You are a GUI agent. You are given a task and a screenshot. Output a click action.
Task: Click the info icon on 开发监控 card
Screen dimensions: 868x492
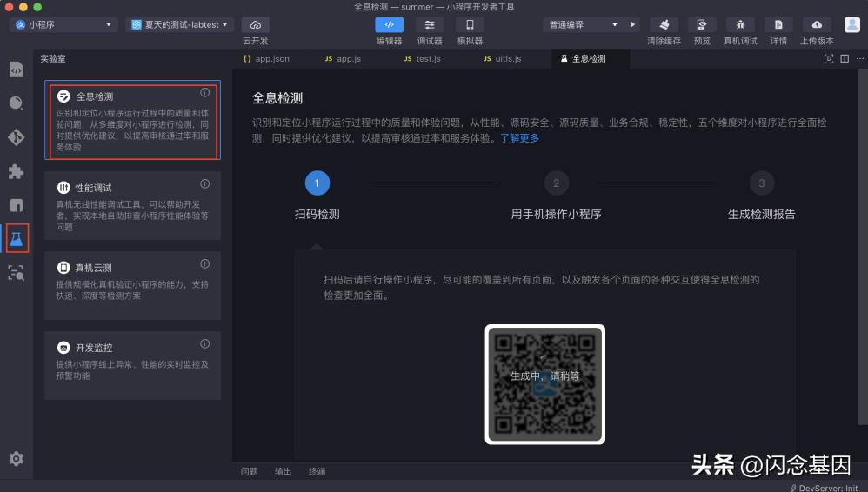(x=204, y=343)
